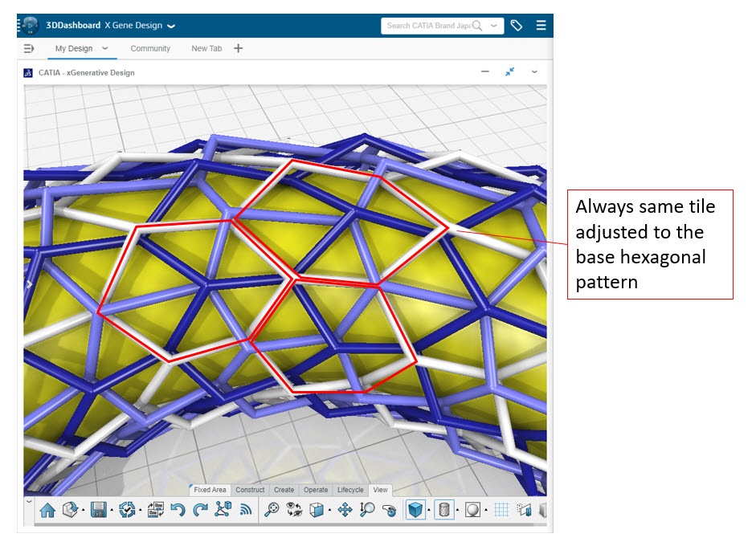Select the Pan four-arrow tool
756x550 pixels.
(345, 510)
